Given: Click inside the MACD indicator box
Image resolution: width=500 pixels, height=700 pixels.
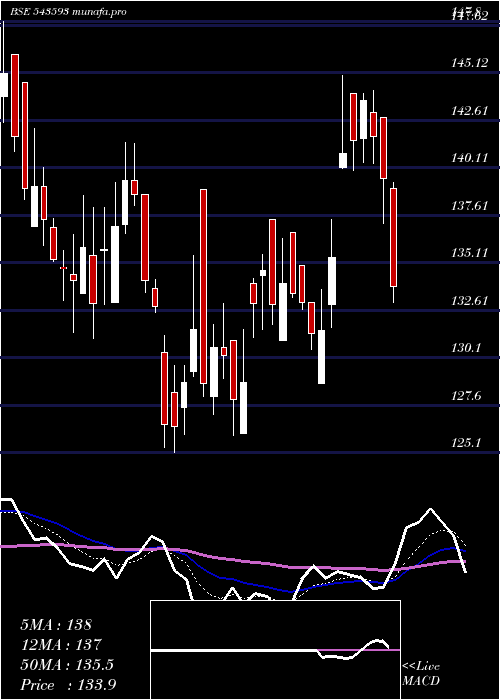Looking at the screenshot, I should tap(275, 650).
